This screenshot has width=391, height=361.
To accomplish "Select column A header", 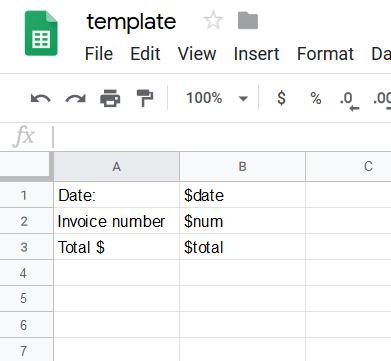I will pos(116,166).
